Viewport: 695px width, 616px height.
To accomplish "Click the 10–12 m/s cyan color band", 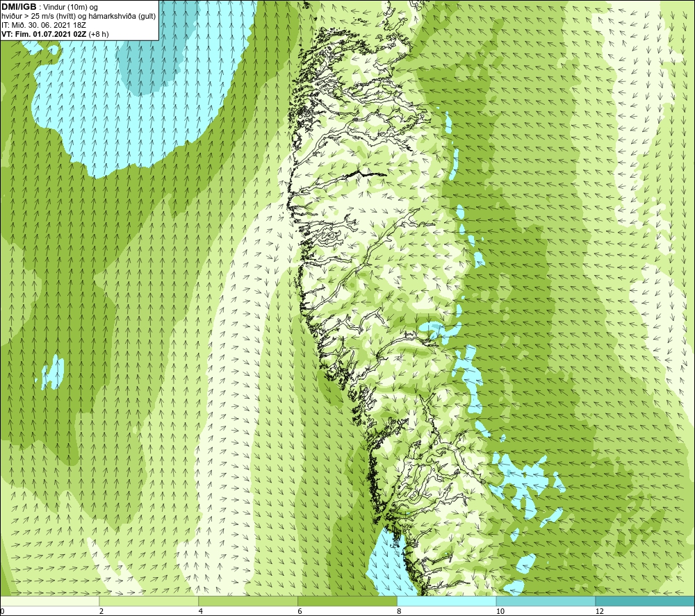I will [x=546, y=601].
